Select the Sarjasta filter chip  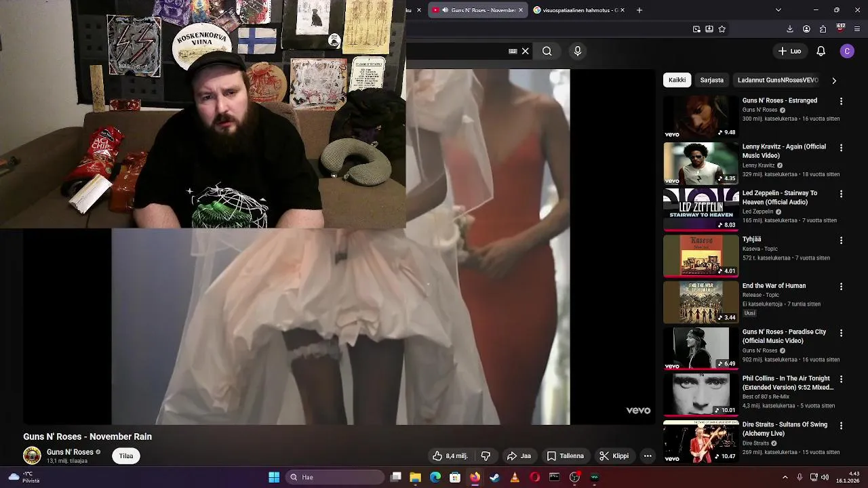point(711,80)
